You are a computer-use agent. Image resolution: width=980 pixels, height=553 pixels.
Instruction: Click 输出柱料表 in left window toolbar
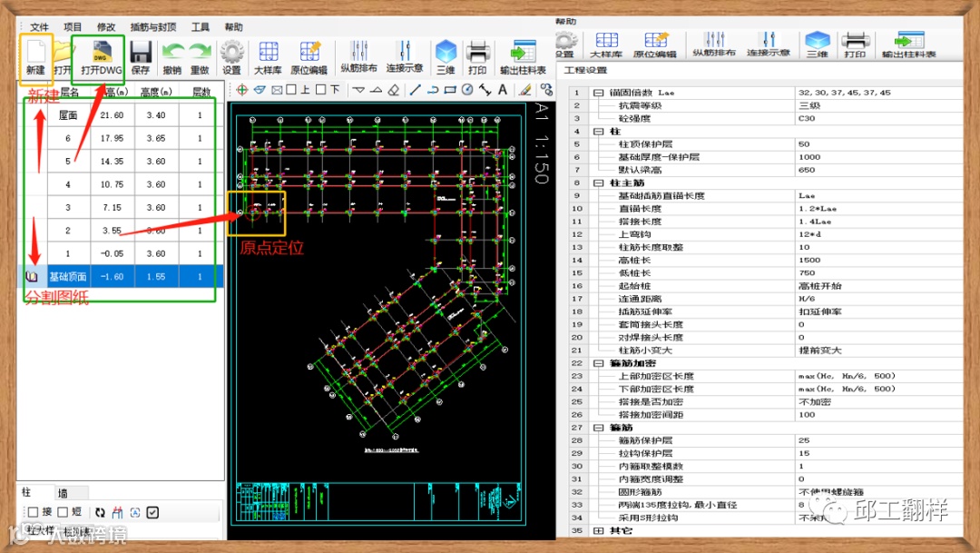tap(524, 57)
